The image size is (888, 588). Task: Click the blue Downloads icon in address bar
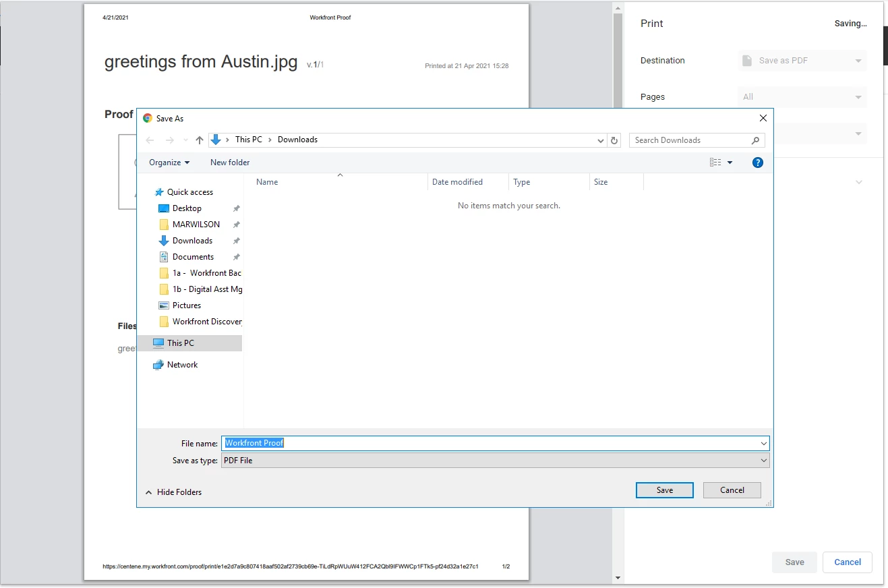(216, 140)
